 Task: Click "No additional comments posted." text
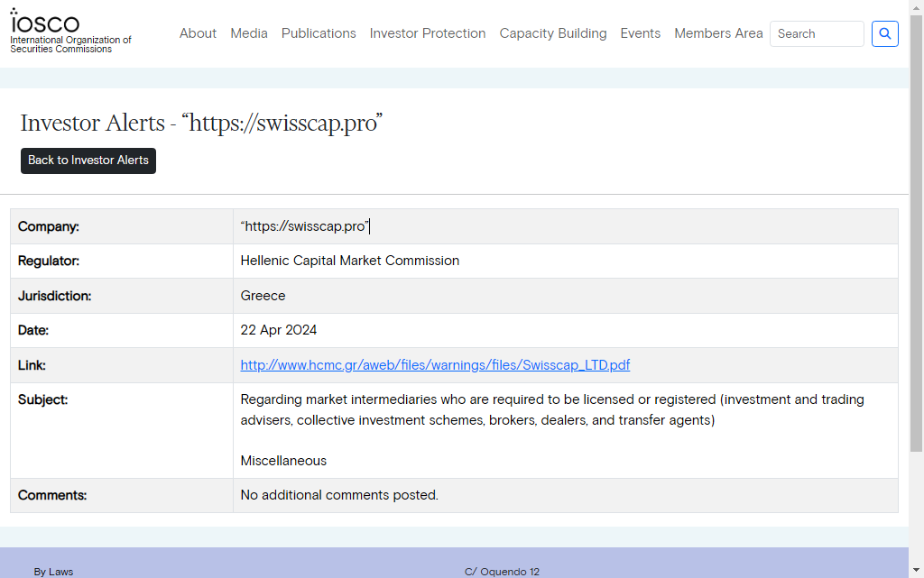click(x=339, y=495)
